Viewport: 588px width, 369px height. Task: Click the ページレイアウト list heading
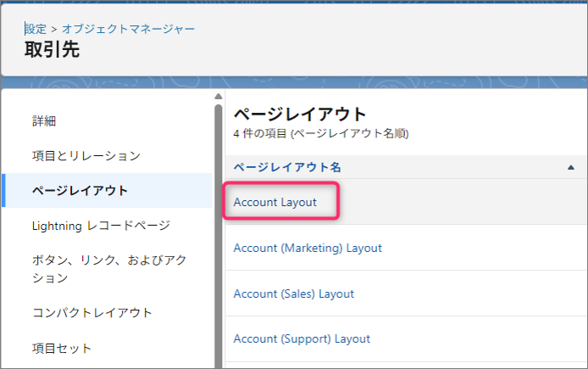coord(300,114)
